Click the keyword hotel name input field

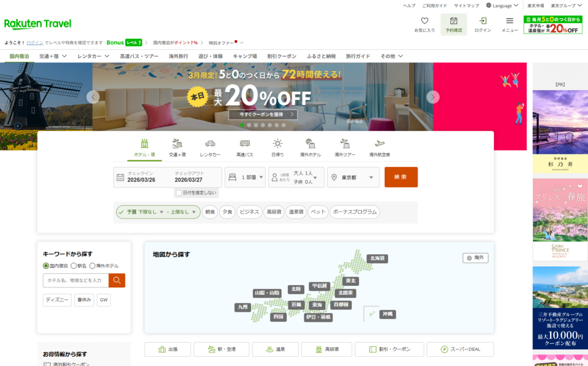click(x=76, y=281)
